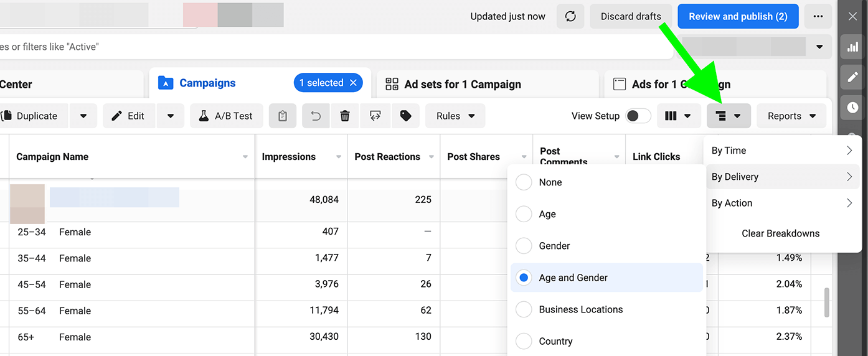Open the breakdown icon menu

point(729,116)
